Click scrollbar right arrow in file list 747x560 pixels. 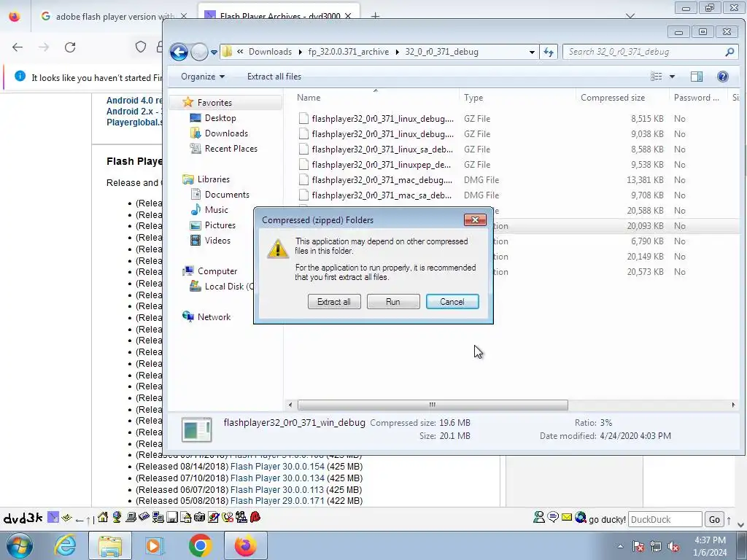point(733,405)
